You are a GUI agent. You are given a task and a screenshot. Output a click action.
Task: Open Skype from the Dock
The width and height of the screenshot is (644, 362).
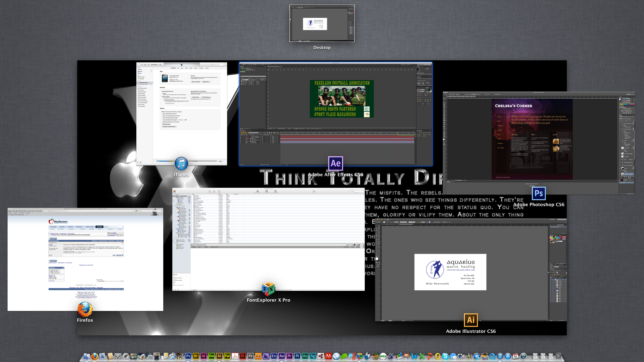click(x=446, y=356)
